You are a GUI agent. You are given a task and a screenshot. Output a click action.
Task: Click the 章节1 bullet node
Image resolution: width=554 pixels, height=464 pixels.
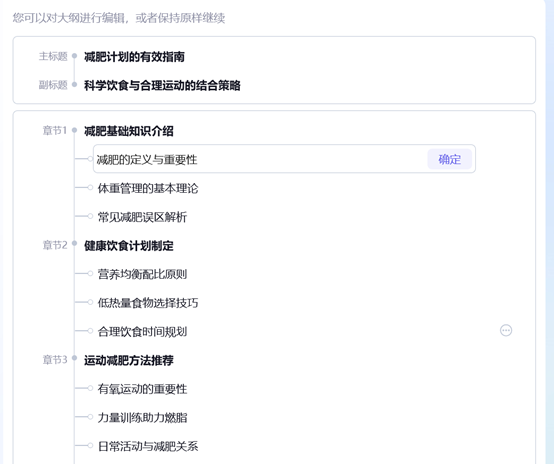[x=74, y=130]
